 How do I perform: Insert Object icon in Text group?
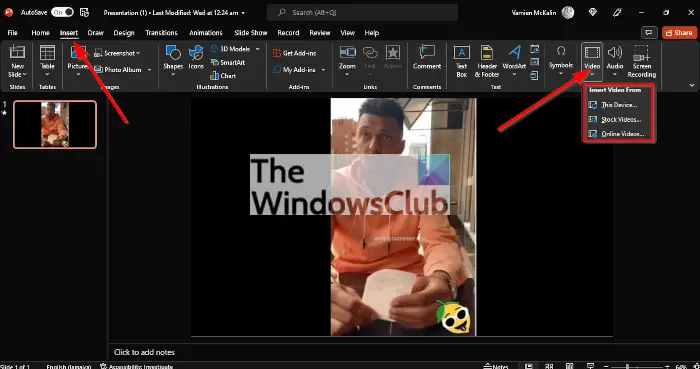[x=534, y=75]
